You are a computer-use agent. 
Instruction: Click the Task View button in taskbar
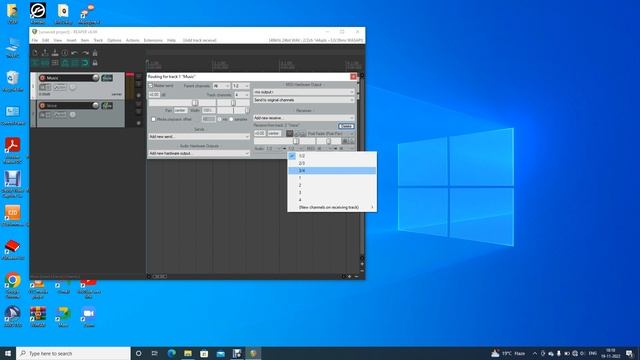(x=155, y=353)
